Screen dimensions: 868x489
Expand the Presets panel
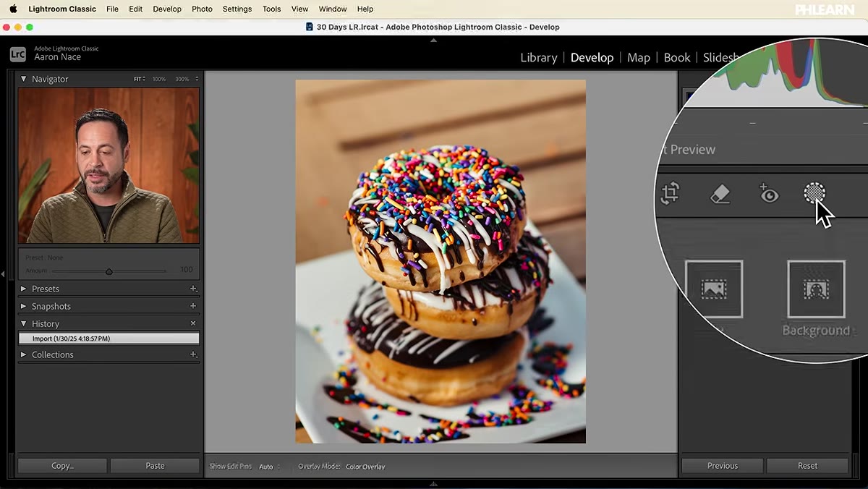pyautogui.click(x=24, y=289)
